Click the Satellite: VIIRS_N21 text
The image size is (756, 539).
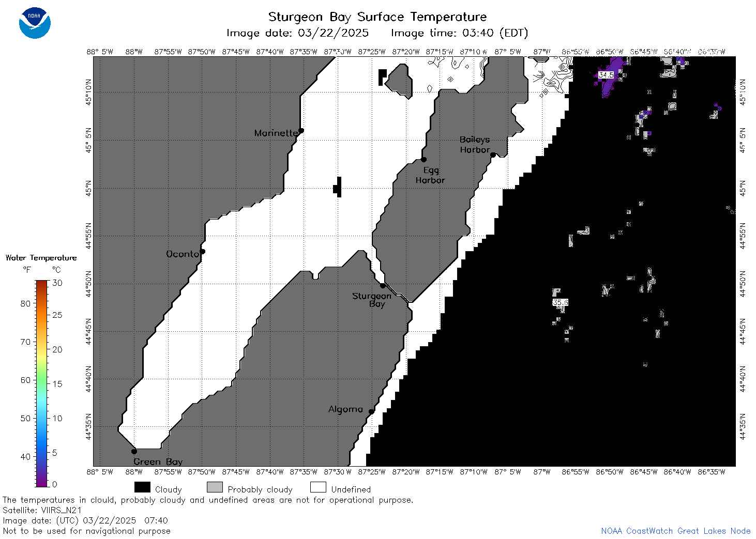pyautogui.click(x=42, y=510)
